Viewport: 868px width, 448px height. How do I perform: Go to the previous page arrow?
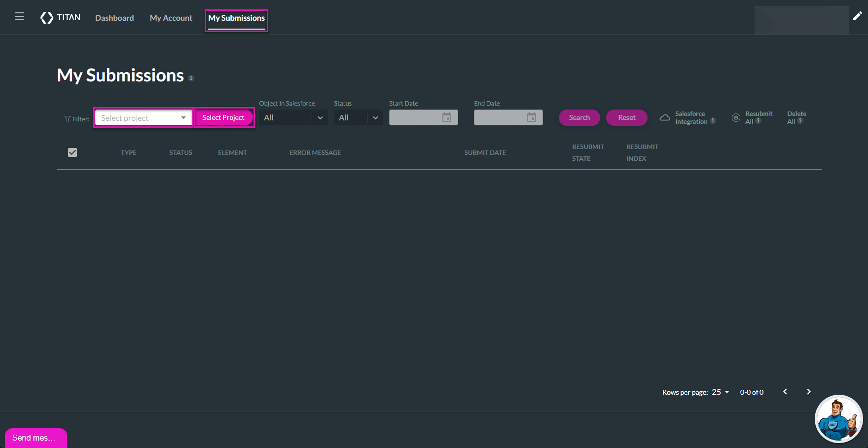785,392
